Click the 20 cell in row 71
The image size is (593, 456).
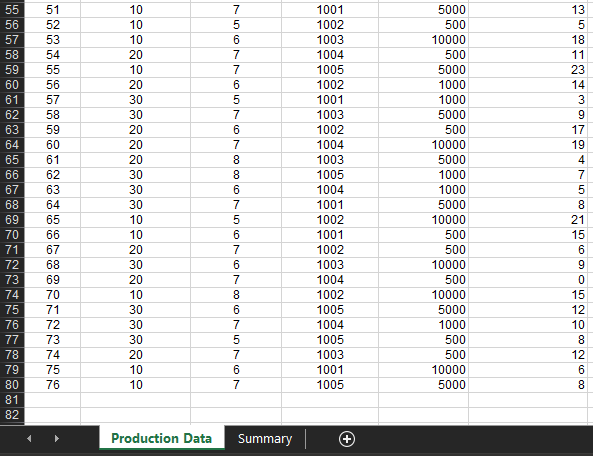pos(135,250)
